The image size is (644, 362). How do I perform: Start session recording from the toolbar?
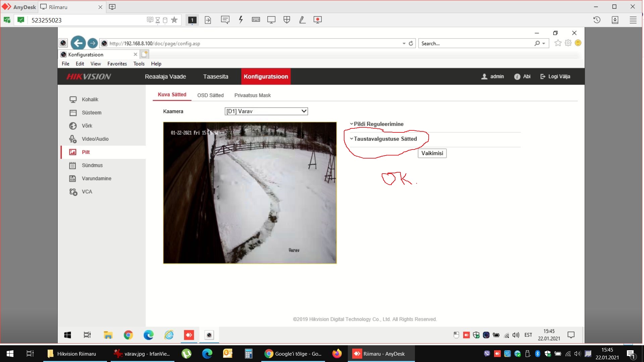click(x=317, y=20)
